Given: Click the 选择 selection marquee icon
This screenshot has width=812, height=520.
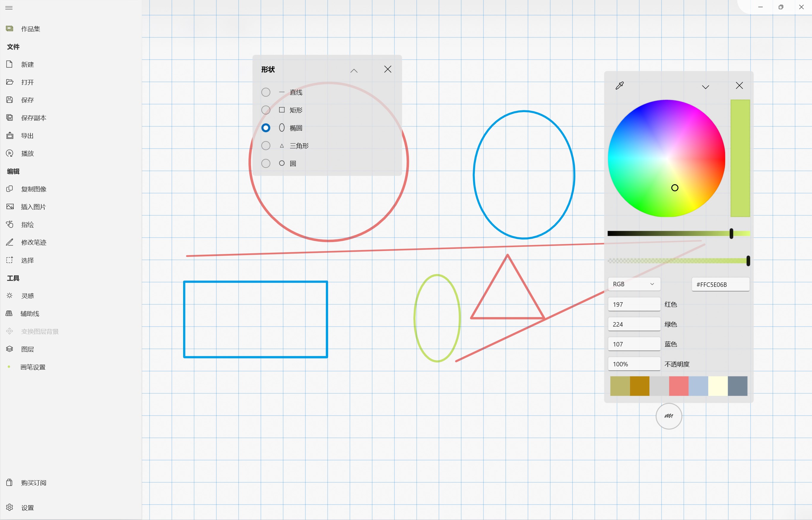Looking at the screenshot, I should point(9,260).
